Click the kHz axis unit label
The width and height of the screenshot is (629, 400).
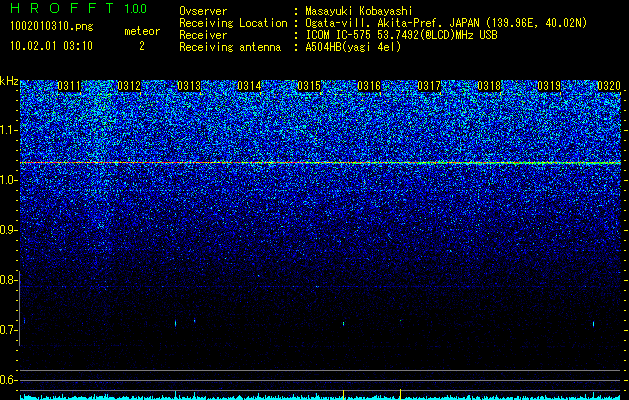click(9, 81)
